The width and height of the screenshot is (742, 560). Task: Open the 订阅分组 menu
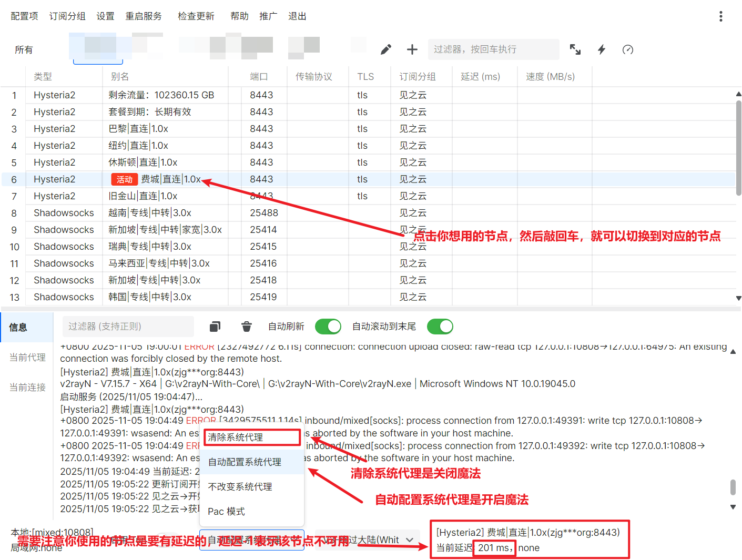(67, 16)
